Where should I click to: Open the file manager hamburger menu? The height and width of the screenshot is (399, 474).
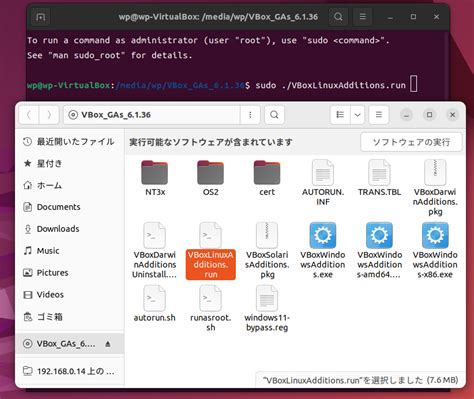379,115
